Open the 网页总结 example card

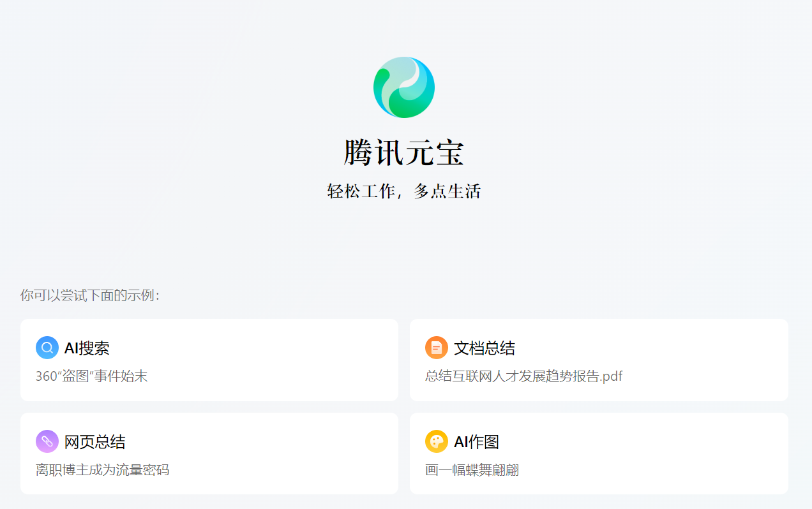point(209,454)
